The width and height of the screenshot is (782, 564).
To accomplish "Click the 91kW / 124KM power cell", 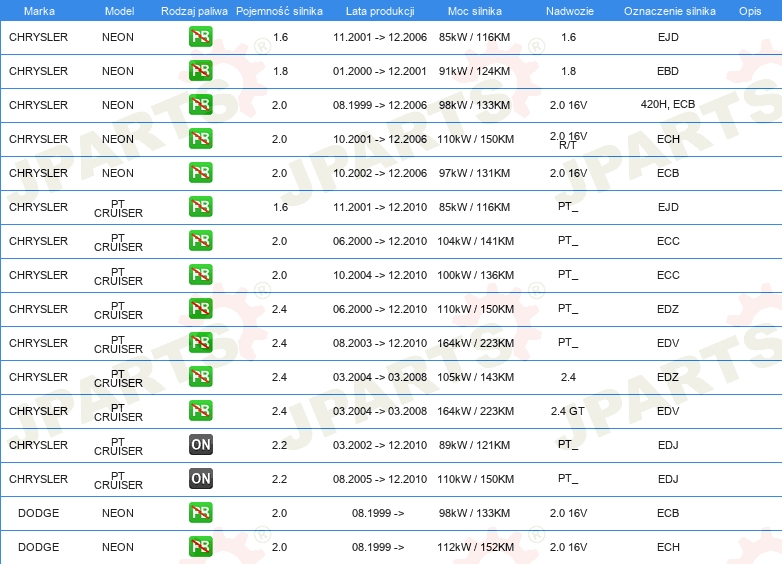I will 474,71.
